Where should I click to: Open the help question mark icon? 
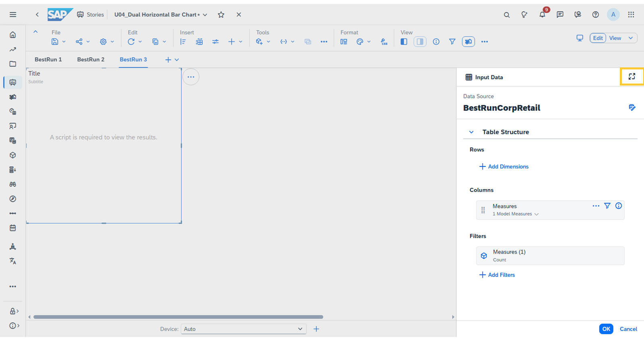click(x=595, y=15)
